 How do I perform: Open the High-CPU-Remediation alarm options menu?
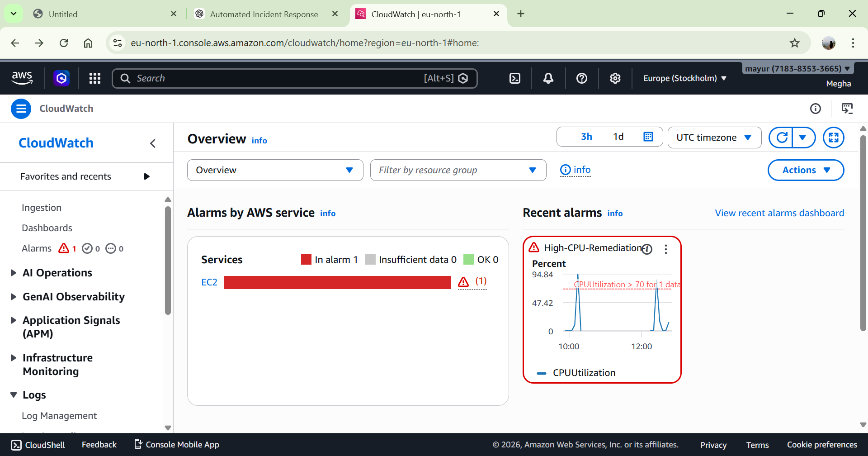pyautogui.click(x=666, y=249)
